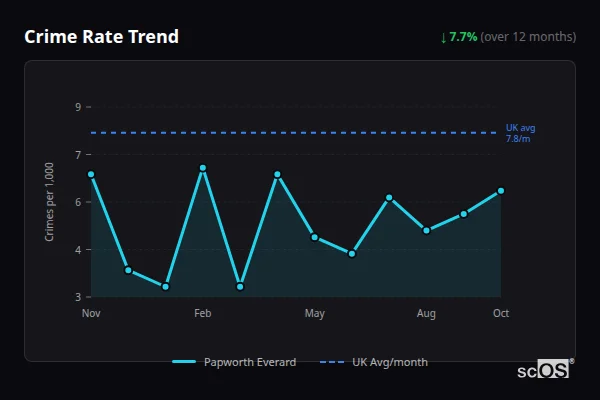600x400 pixels.
Task: Select the November data point
Action: (x=91, y=174)
